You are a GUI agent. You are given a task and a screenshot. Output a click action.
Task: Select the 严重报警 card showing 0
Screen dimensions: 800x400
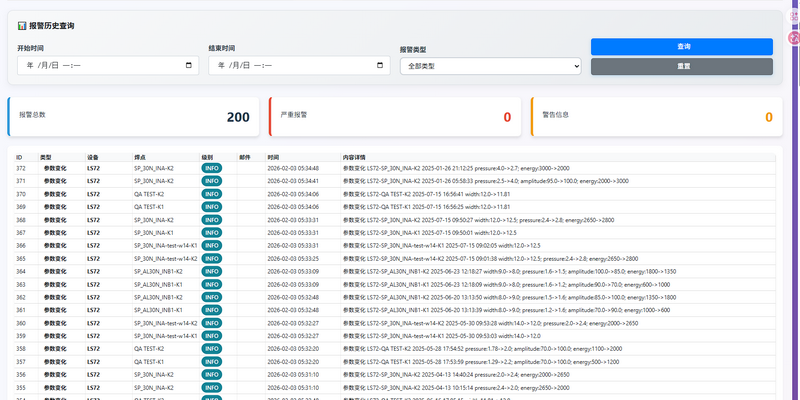click(395, 117)
